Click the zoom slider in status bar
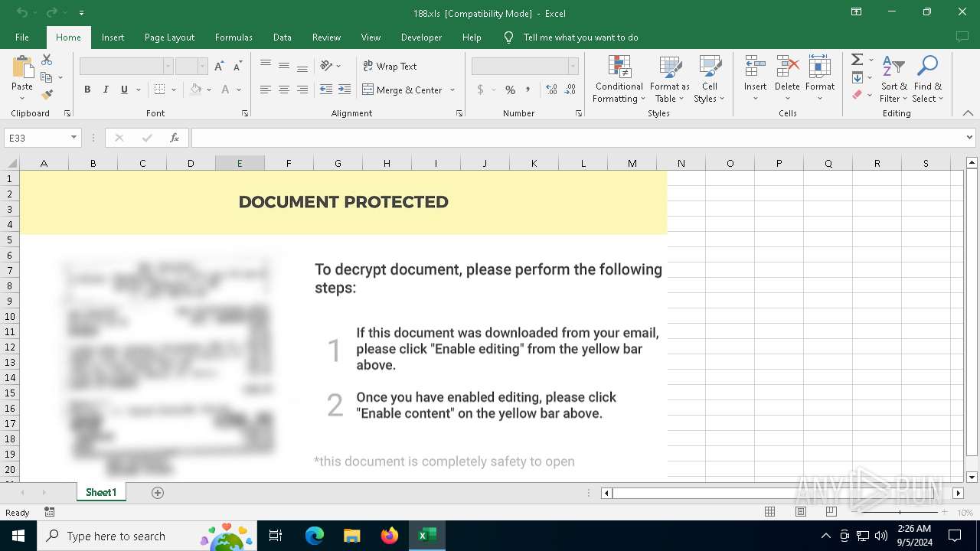Viewport: 980px width, 551px height. tap(900, 512)
